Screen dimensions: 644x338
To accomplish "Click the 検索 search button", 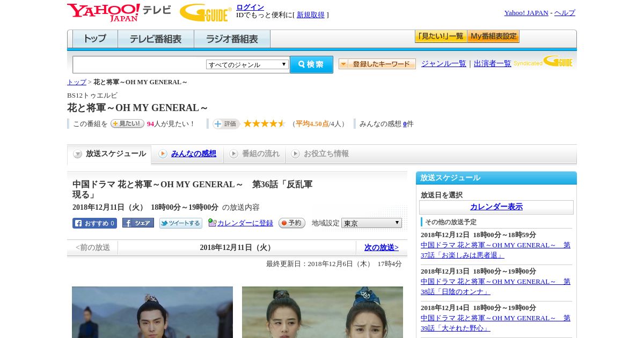I will pos(311,64).
